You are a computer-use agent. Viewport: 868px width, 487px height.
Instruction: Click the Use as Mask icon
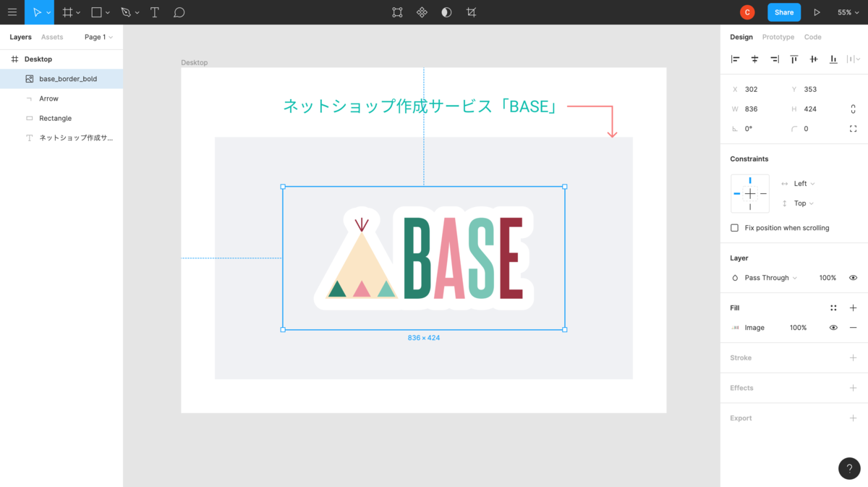pos(446,12)
